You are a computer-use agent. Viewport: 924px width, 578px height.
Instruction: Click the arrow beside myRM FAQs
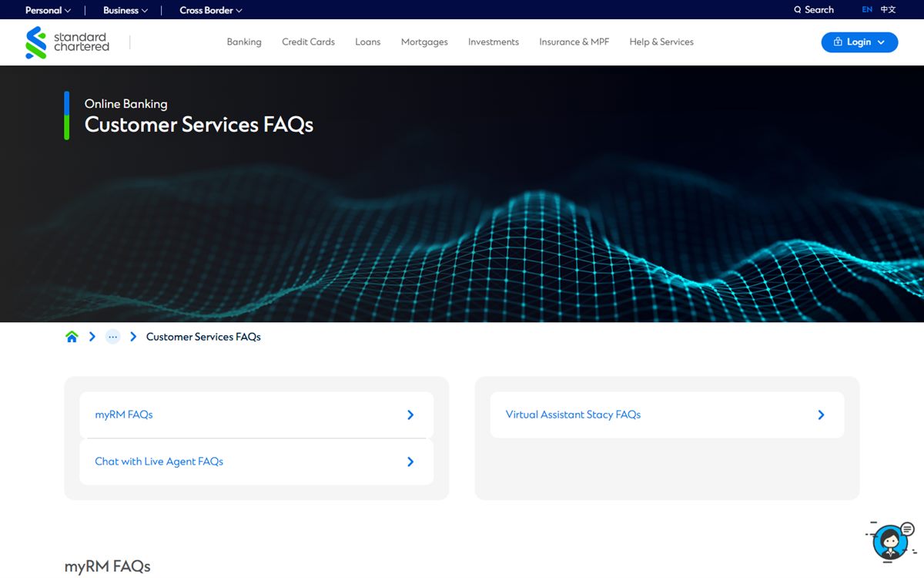click(410, 415)
